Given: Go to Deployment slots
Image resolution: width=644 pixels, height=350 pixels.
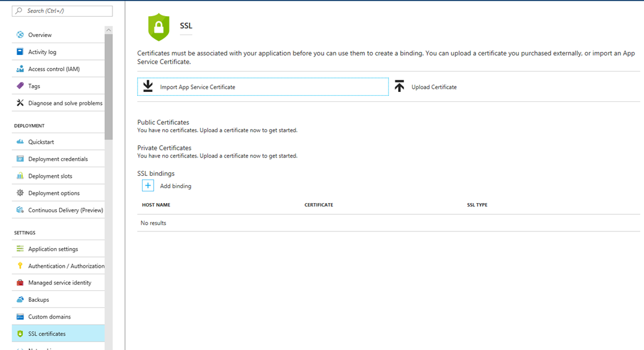Looking at the screenshot, I should coord(58,176).
